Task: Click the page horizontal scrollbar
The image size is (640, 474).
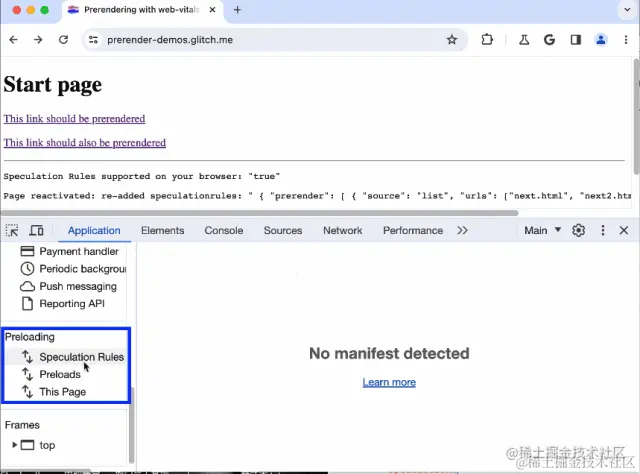Action: 260,213
